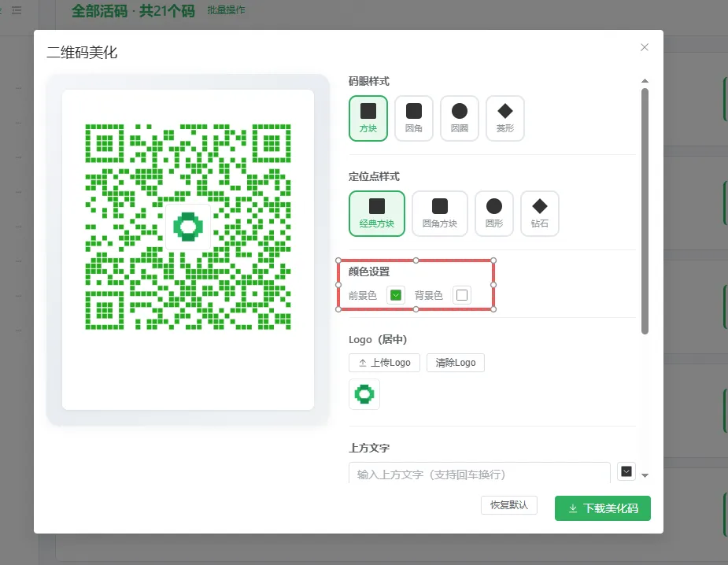Open the 上方文字 black text color picker
Viewport: 728px width, 565px height.
(626, 471)
